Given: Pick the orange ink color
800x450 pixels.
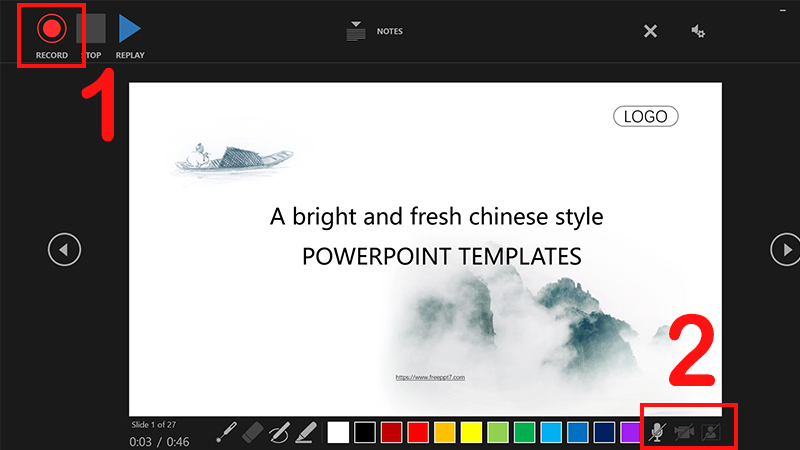Looking at the screenshot, I should [x=444, y=432].
